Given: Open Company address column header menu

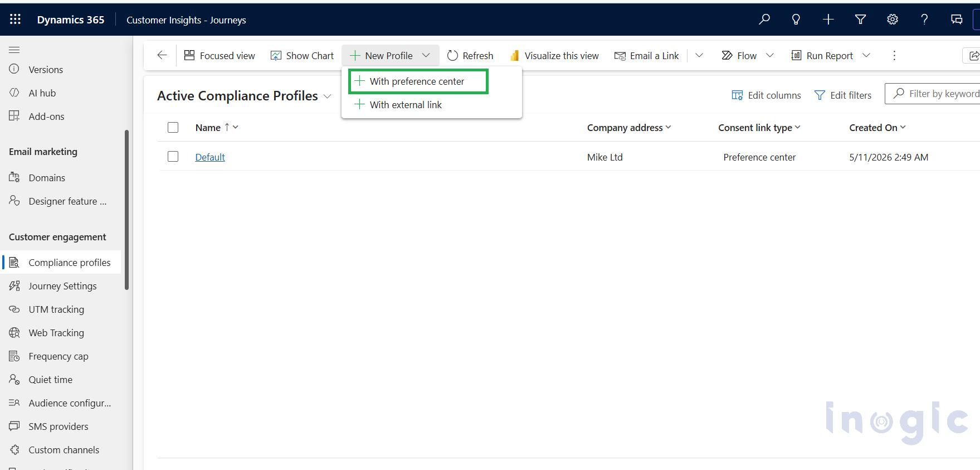Looking at the screenshot, I should [629, 128].
